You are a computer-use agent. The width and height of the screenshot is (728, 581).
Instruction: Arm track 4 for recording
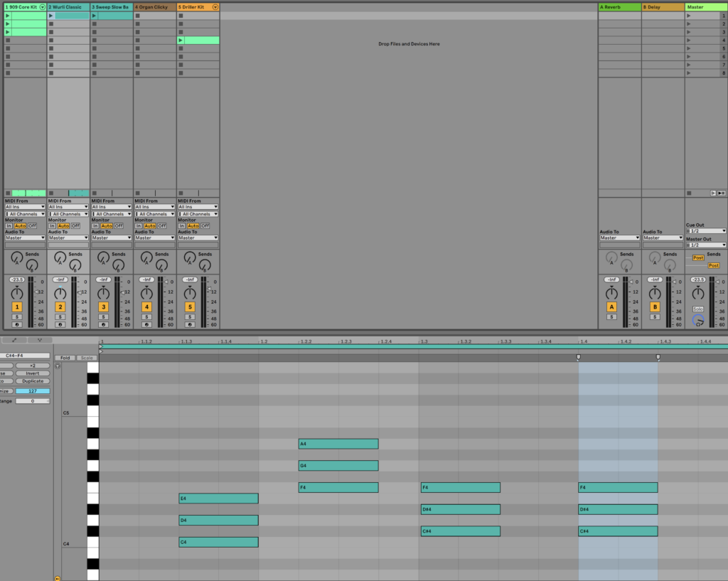click(146, 325)
